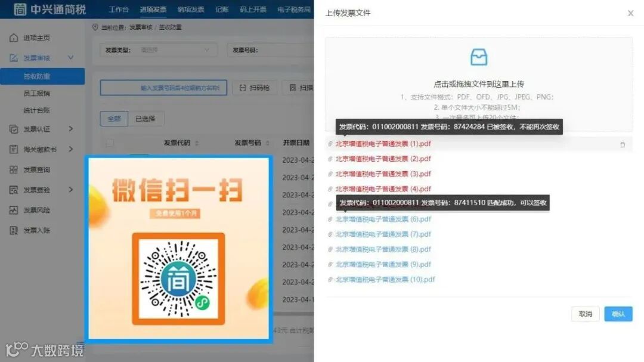Click paperclip icon beside 发票 (6).pdf

[x=330, y=219]
